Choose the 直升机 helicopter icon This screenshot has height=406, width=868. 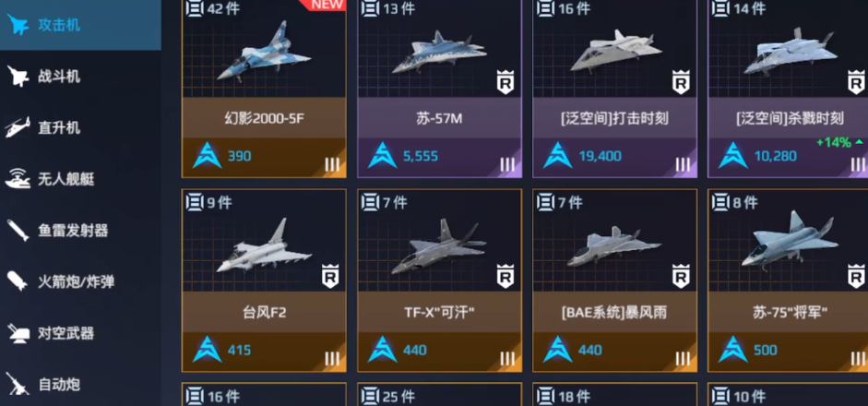(18, 127)
